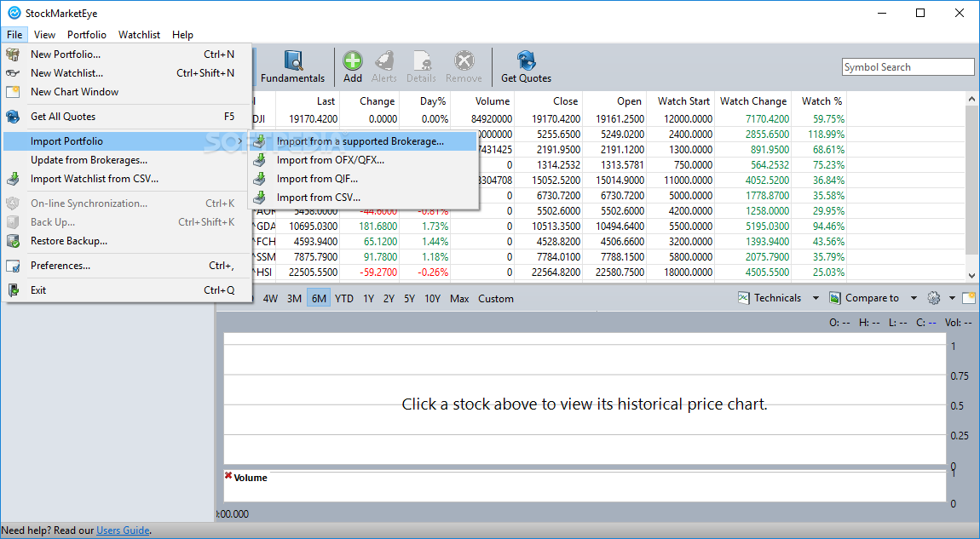The height and width of the screenshot is (539, 980).
Task: Click the New Chart Window icon
Action: click(x=13, y=92)
